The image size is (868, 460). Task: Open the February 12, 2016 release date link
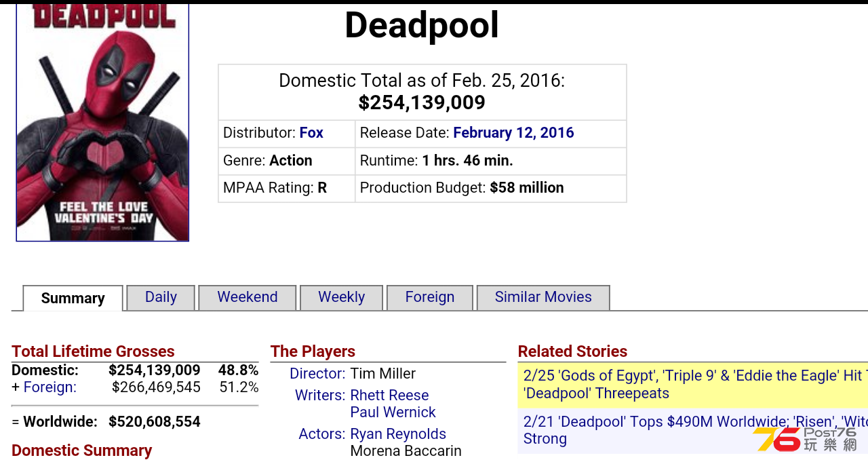tap(513, 133)
